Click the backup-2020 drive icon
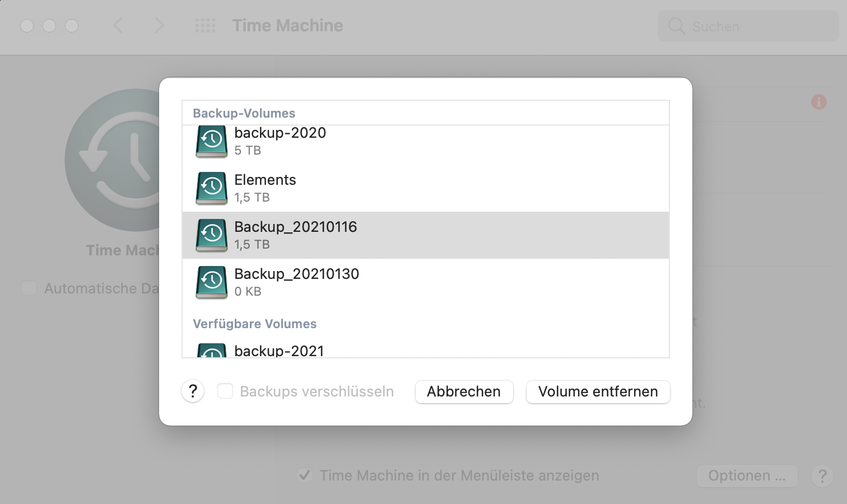Image resolution: width=847 pixels, height=504 pixels. (x=212, y=141)
